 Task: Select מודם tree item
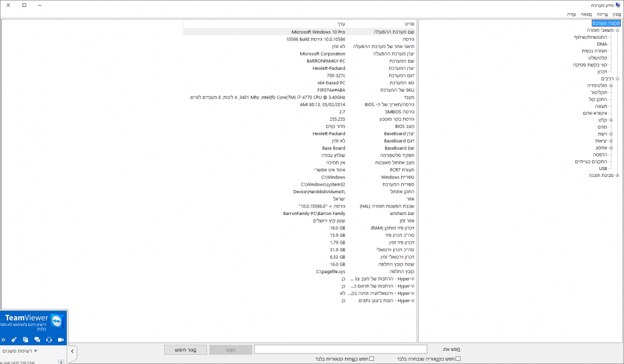pyautogui.click(x=603, y=127)
